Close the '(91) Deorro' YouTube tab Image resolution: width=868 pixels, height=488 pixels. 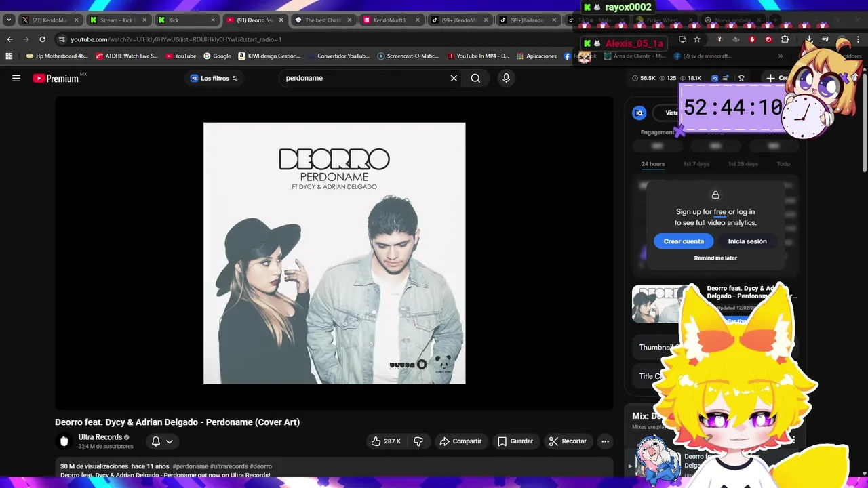[281, 20]
